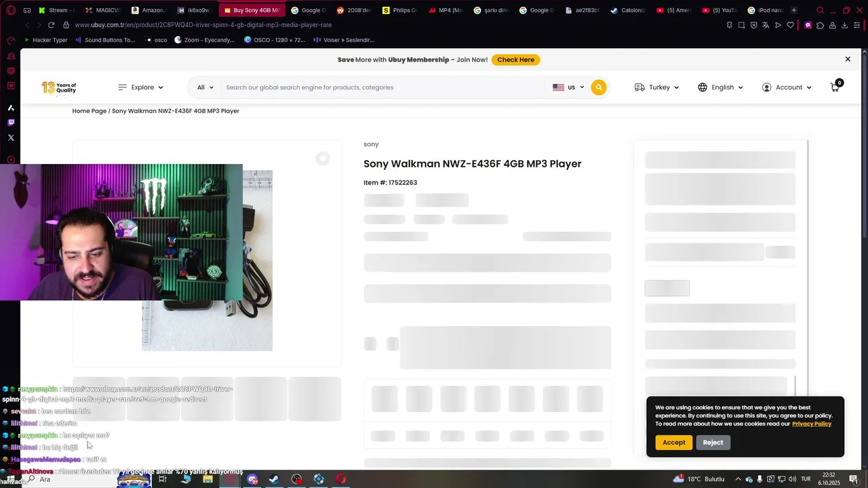Image resolution: width=868 pixels, height=488 pixels.
Task: Expand the Explore menu
Action: 140,87
